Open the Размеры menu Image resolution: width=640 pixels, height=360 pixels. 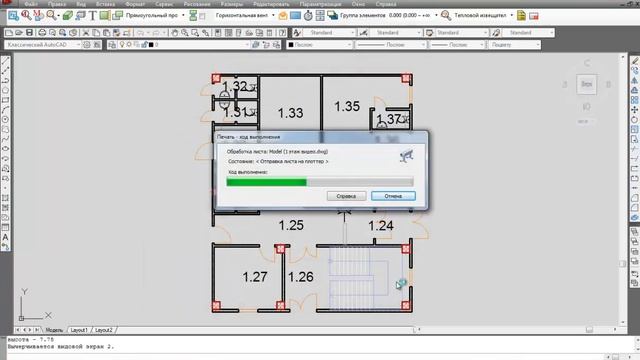(231, 4)
